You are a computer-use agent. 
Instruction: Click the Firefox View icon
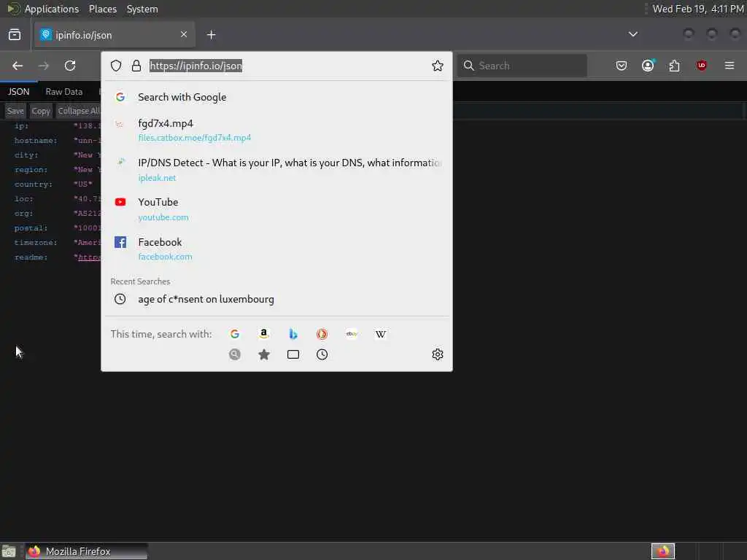[x=15, y=35]
